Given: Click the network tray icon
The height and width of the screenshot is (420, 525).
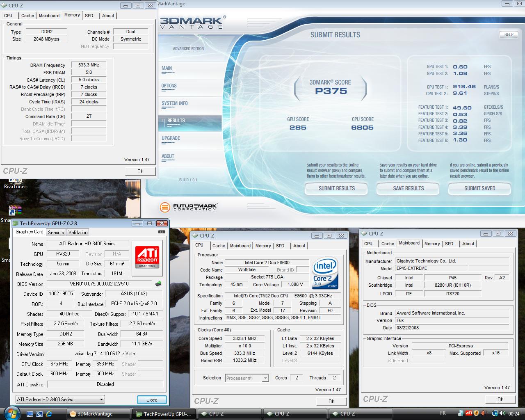Looking at the screenshot, I should pyautogui.click(x=495, y=413).
